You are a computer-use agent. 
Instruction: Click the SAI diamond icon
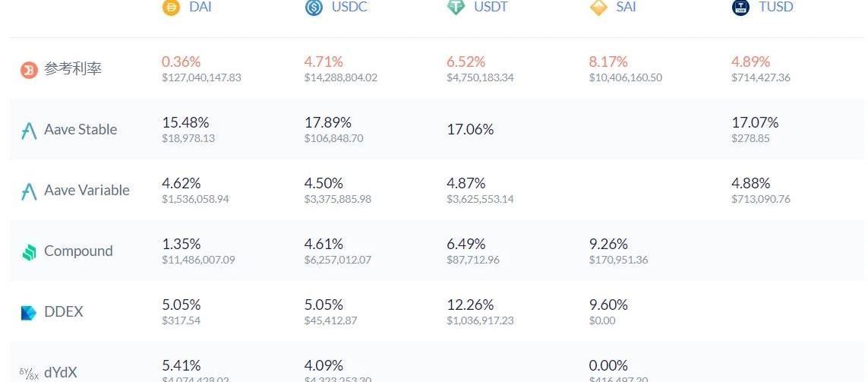click(598, 8)
